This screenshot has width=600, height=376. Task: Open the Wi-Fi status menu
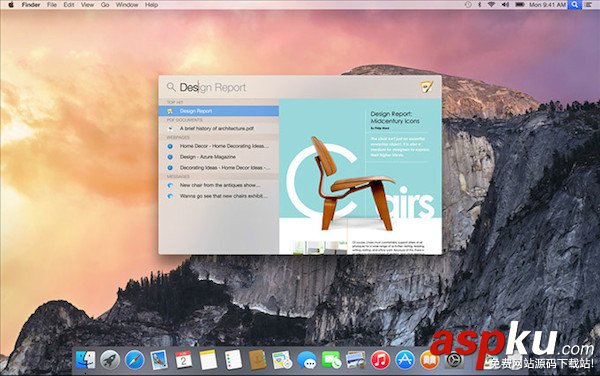coord(492,5)
